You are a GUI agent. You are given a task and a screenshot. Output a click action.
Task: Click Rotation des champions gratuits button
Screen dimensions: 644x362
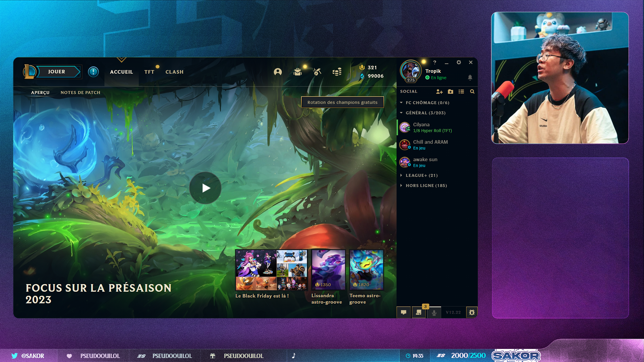(x=342, y=102)
